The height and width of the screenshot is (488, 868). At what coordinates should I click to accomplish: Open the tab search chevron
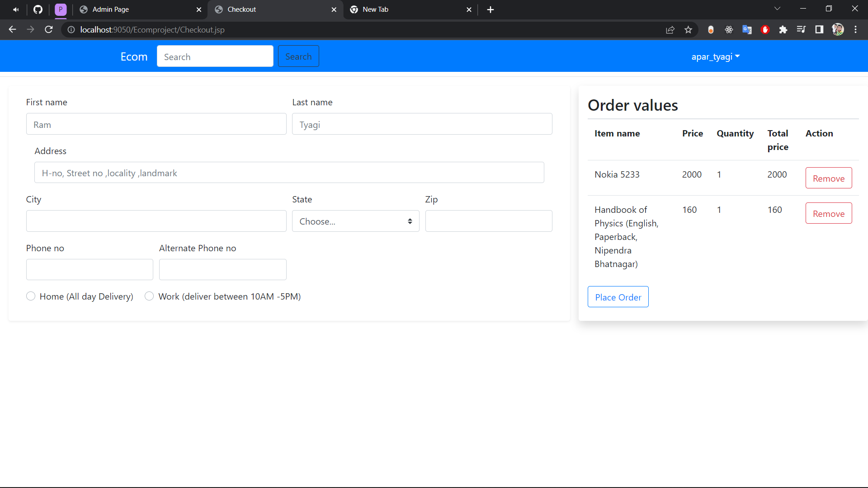click(777, 9)
